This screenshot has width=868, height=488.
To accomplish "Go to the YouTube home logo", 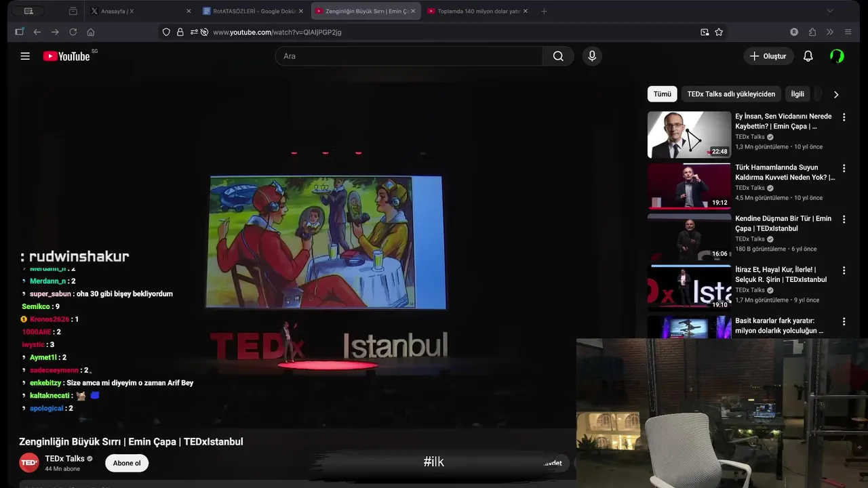I will (x=66, y=56).
